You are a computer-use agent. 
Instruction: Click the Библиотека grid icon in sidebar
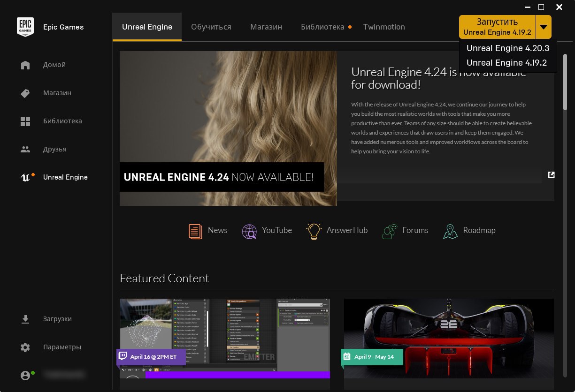[x=25, y=121]
